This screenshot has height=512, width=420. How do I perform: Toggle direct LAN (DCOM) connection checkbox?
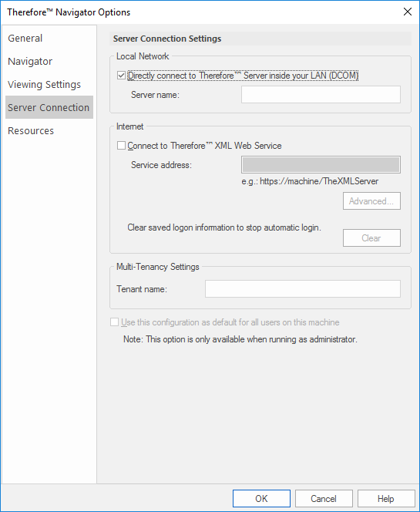(122, 76)
